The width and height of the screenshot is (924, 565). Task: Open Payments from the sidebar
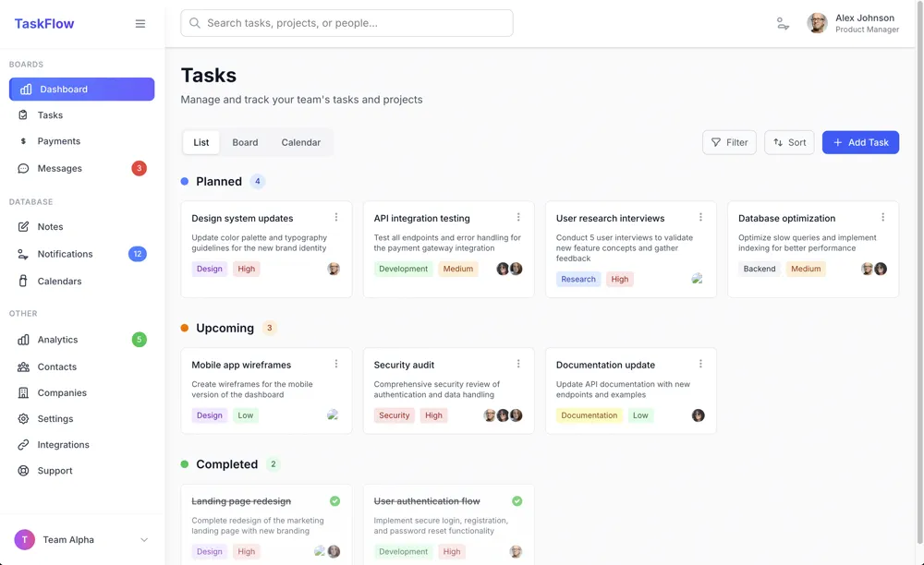59,141
